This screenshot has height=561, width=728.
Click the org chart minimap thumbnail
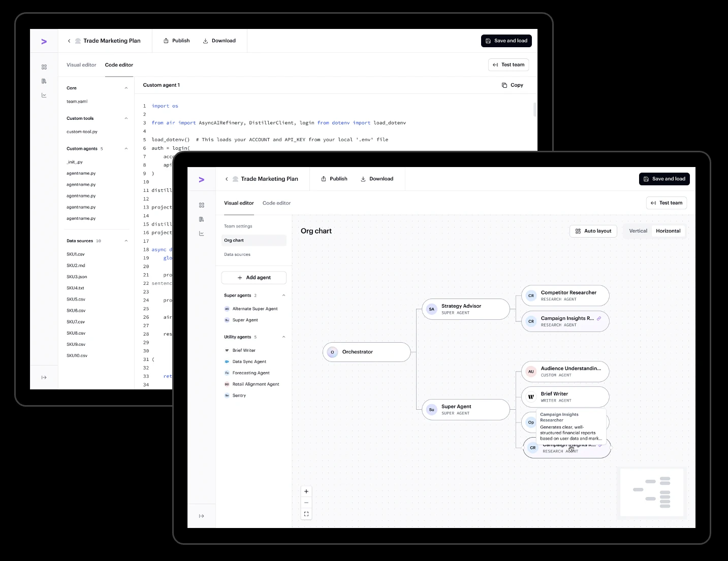coord(652,492)
